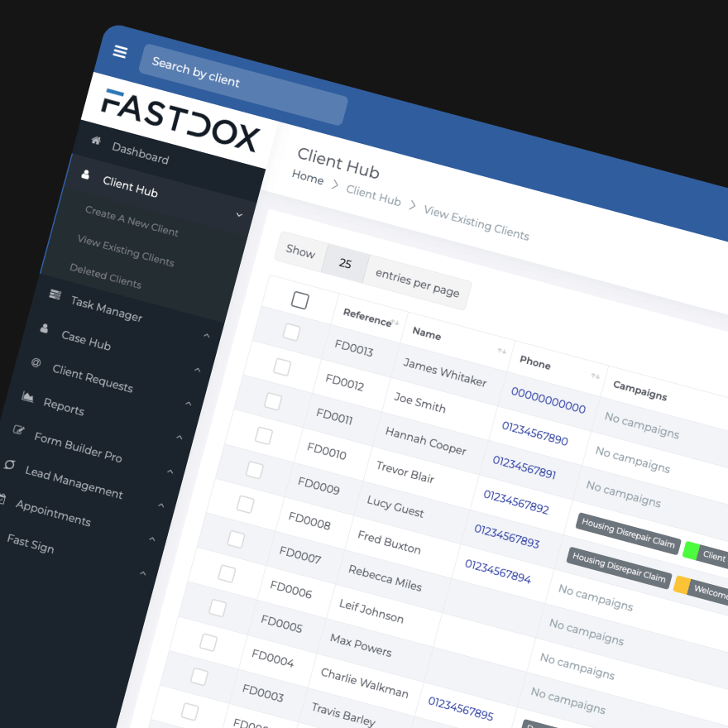Tick the checkbox for FD0013 row

click(290, 333)
